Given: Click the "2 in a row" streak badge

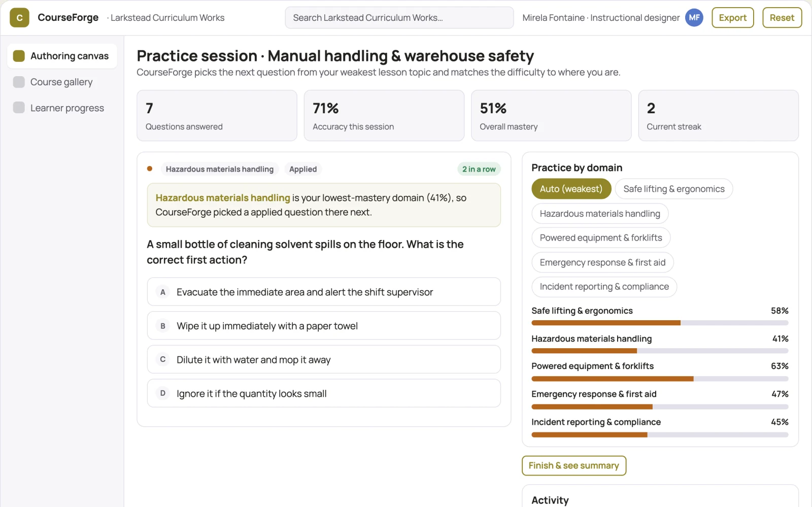Looking at the screenshot, I should click(x=479, y=169).
